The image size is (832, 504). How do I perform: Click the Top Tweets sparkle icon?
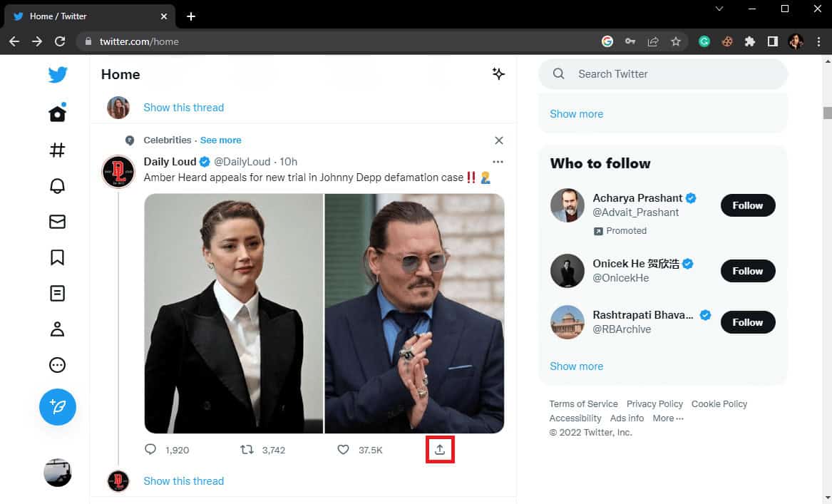(498, 73)
